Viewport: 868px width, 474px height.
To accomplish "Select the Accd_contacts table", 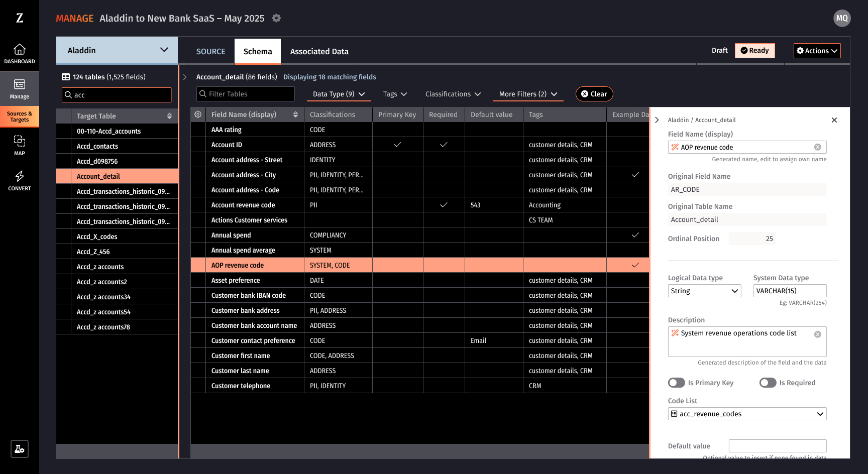I will (117, 146).
